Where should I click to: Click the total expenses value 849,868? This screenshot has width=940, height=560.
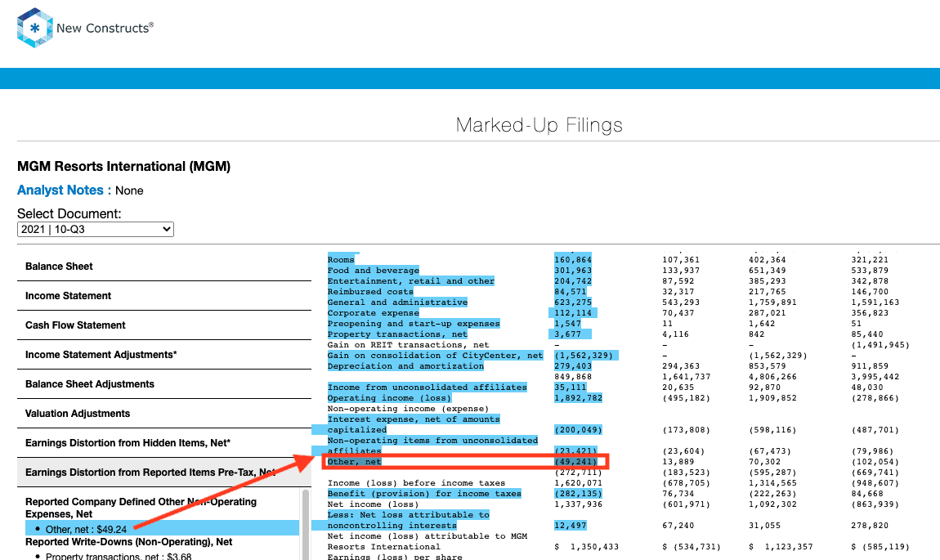[572, 377]
